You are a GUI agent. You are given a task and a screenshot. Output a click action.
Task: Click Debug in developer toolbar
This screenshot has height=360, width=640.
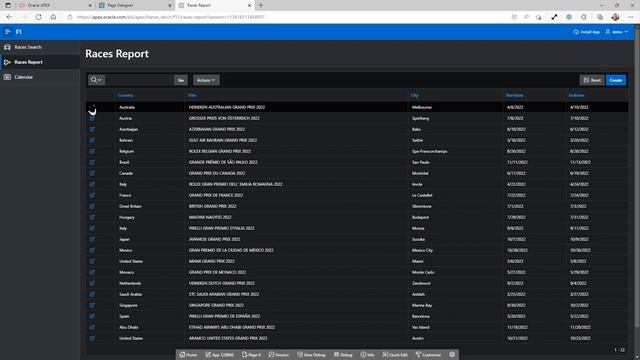coord(343,355)
